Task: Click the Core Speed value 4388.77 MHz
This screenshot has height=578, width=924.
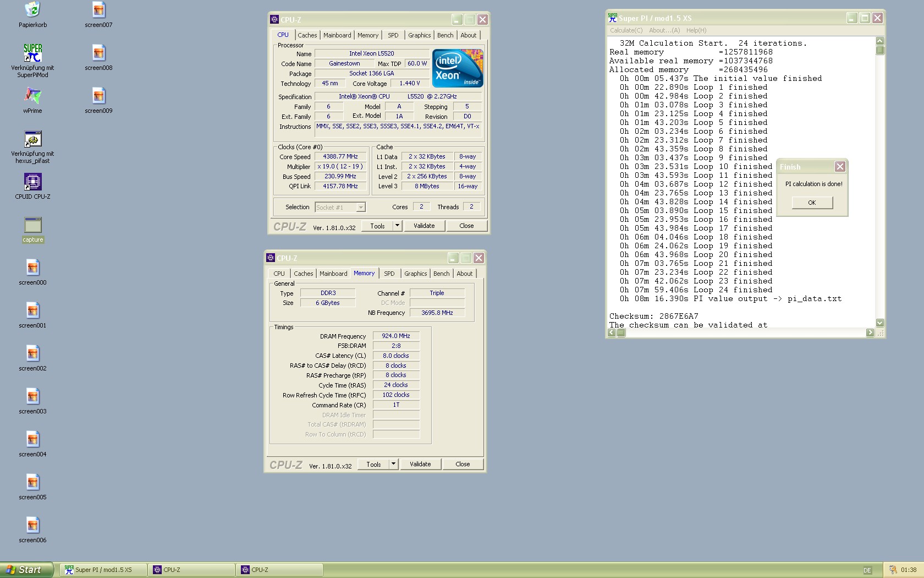Action: click(340, 156)
